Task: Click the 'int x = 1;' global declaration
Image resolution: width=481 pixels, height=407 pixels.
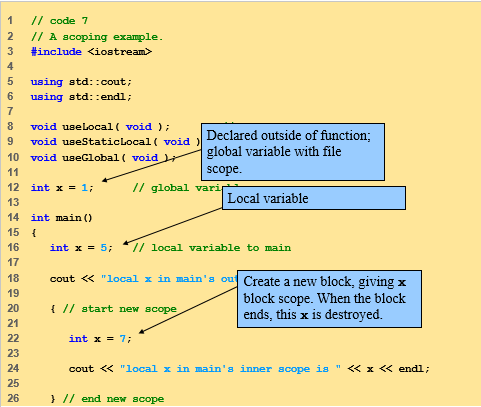Action: [62, 188]
